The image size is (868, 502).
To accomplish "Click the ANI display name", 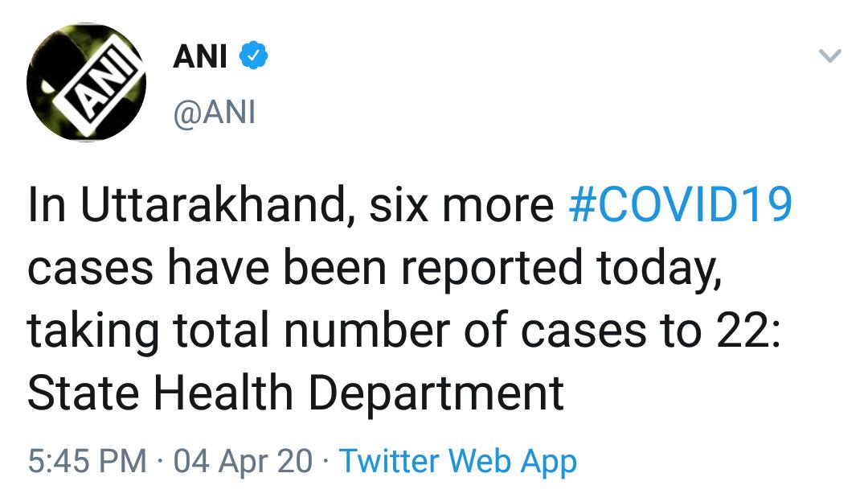I will 200,56.
